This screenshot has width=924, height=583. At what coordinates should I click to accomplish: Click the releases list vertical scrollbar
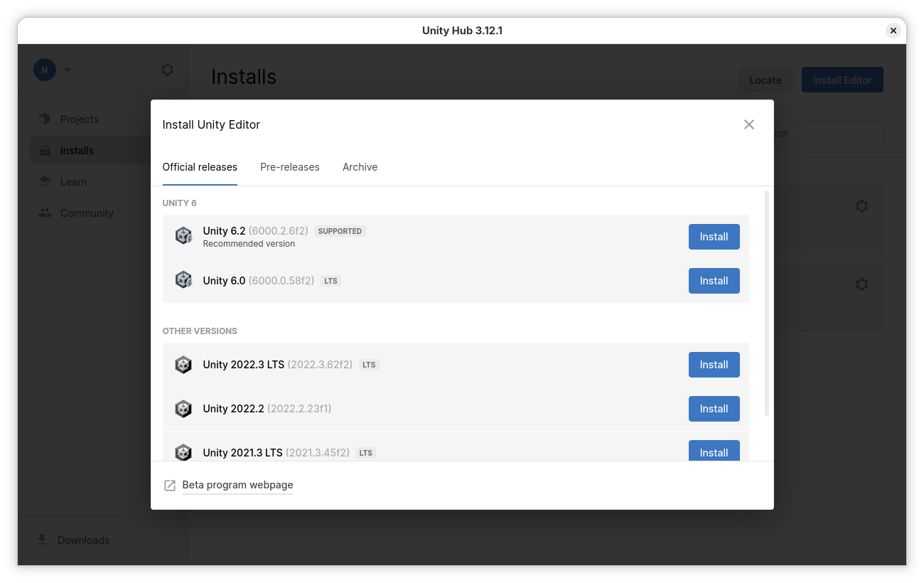766,303
